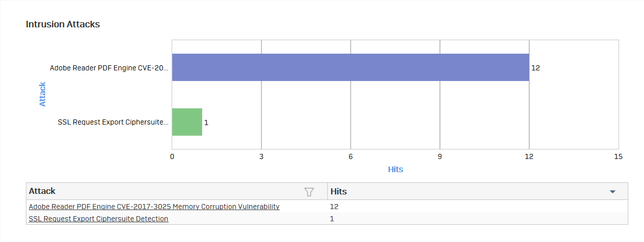
Task: Open SSL Request Export Ciphersuite Detection link
Action: pyautogui.click(x=98, y=219)
